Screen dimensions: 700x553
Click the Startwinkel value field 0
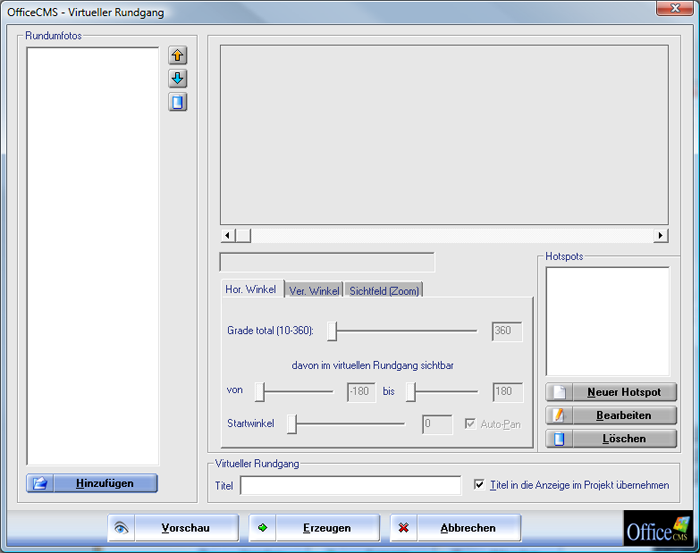click(x=438, y=424)
